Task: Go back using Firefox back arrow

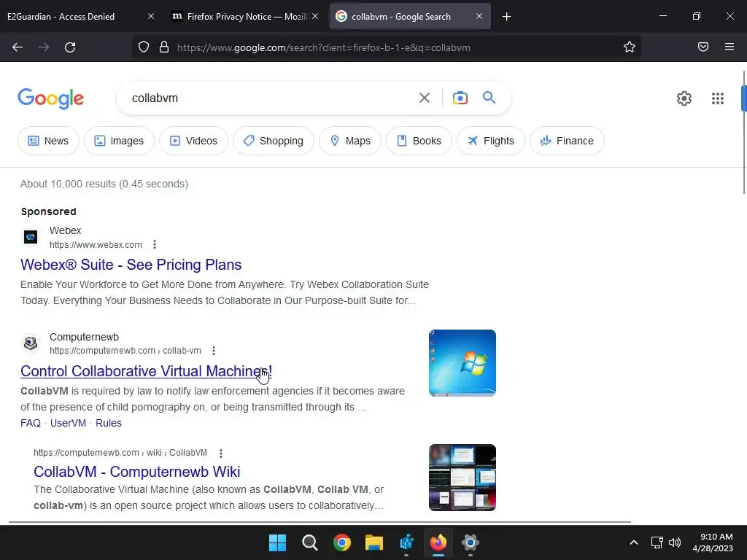Action: pos(18,47)
